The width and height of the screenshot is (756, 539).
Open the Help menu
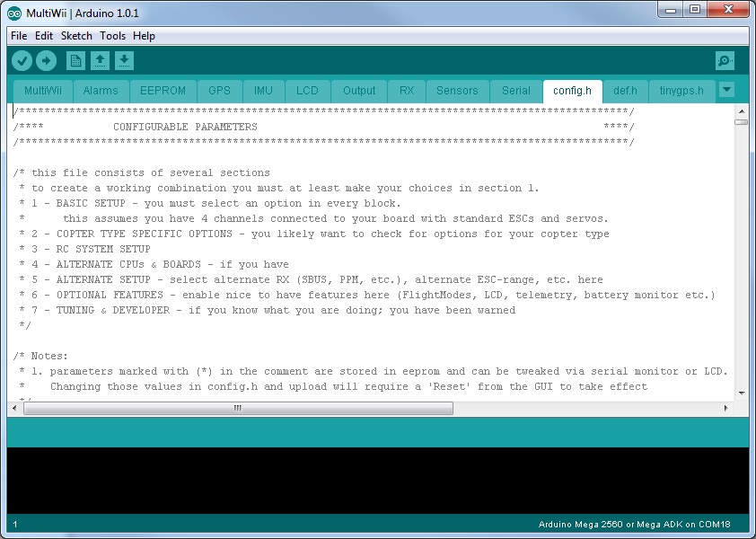pos(144,36)
